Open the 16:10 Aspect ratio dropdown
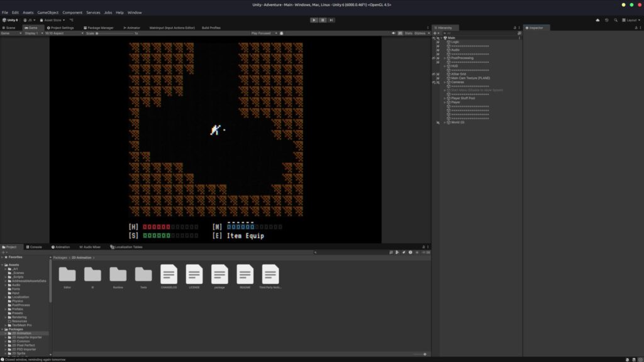The height and width of the screenshot is (362, 644). point(64,33)
